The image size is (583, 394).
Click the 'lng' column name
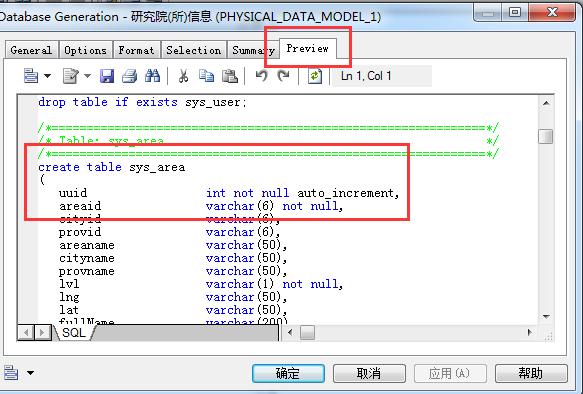click(69, 297)
